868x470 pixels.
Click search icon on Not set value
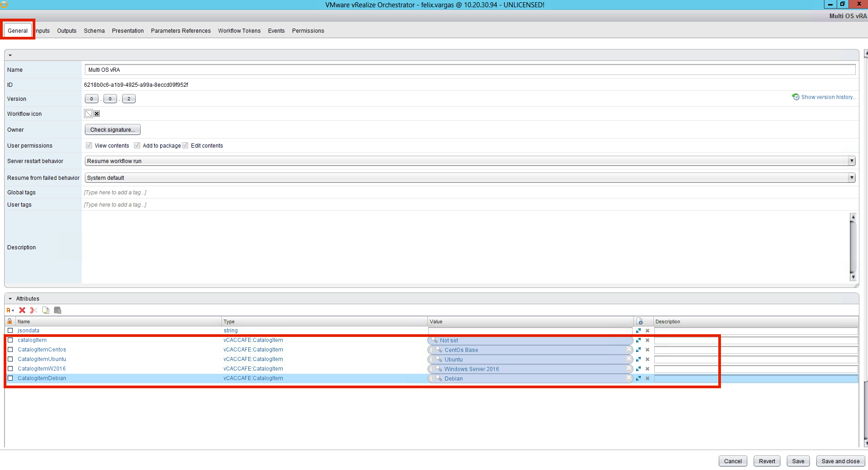click(434, 340)
